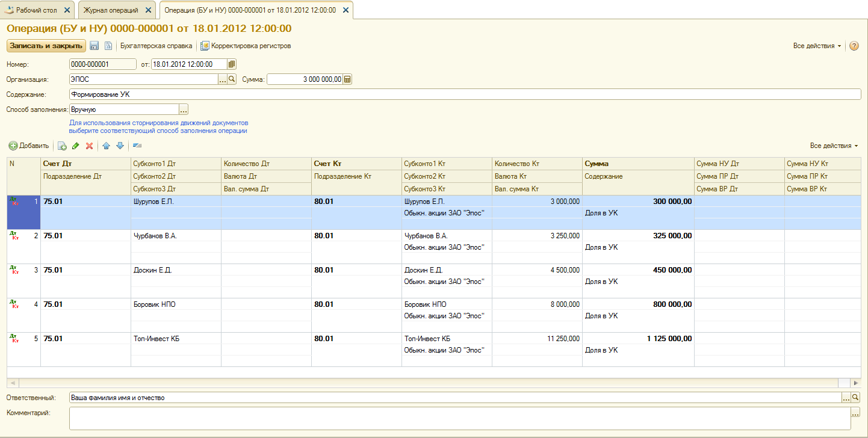The height and width of the screenshot is (438, 868).
Task: Click the Количество Кт column header
Action: pos(537,164)
